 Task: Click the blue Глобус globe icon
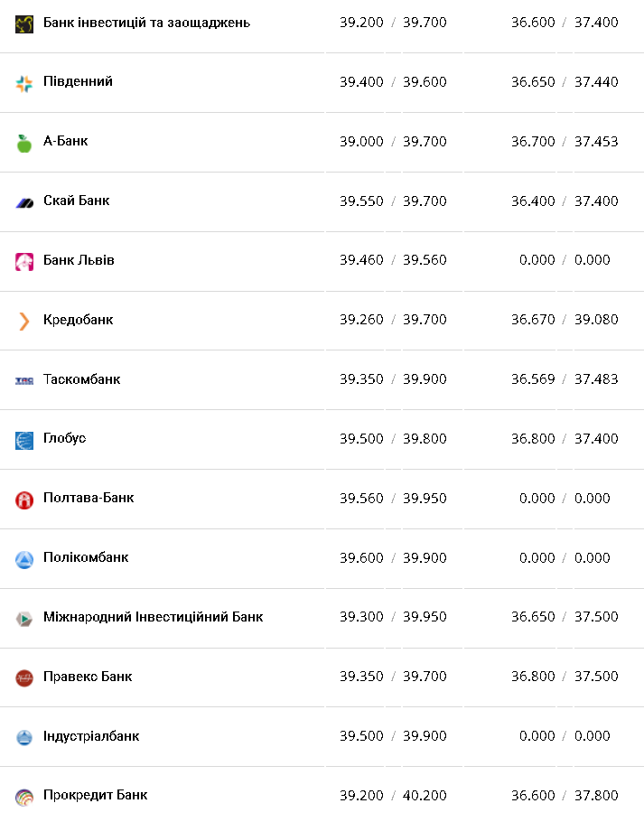click(x=24, y=440)
